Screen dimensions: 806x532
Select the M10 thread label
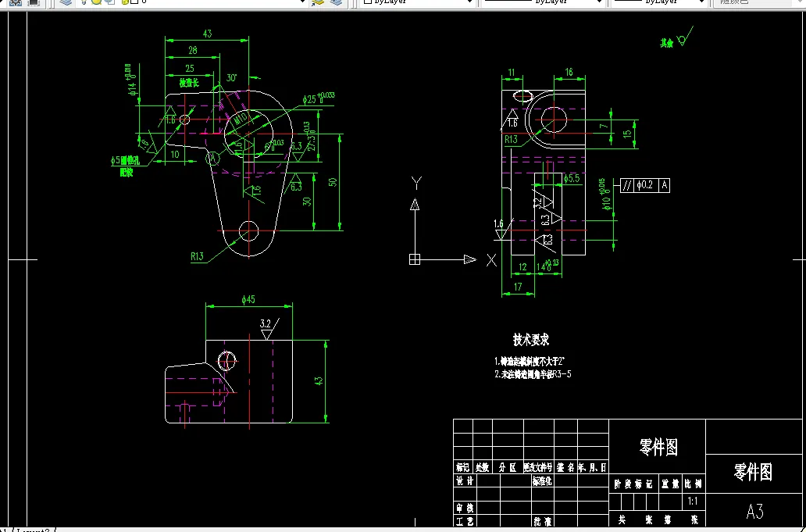(241, 120)
